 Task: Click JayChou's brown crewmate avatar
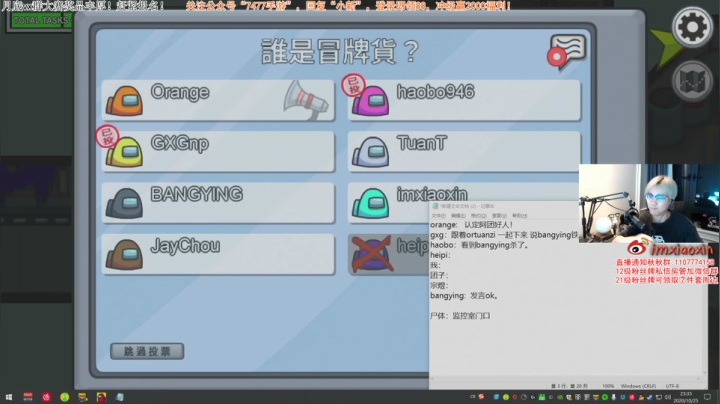[124, 255]
